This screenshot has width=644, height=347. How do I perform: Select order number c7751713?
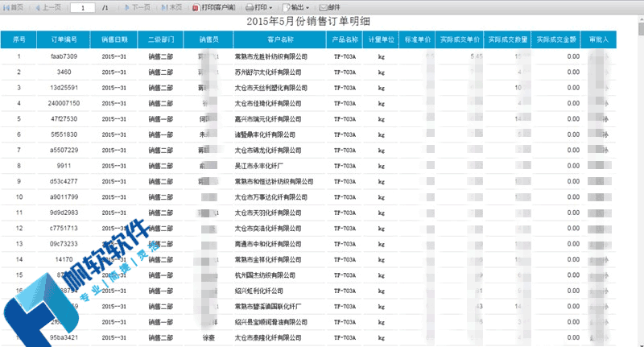click(x=64, y=228)
